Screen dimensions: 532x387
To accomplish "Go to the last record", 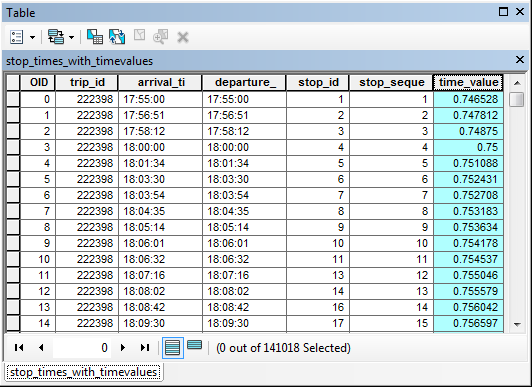I will [145, 347].
